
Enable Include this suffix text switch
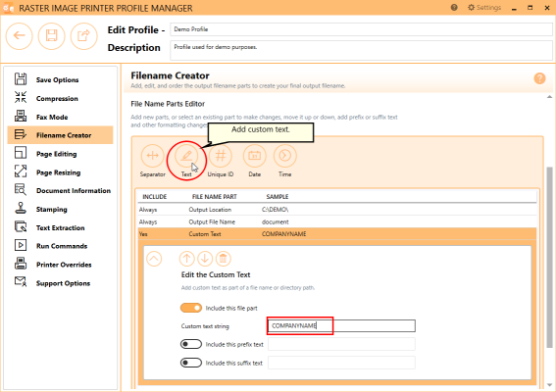click(x=191, y=363)
